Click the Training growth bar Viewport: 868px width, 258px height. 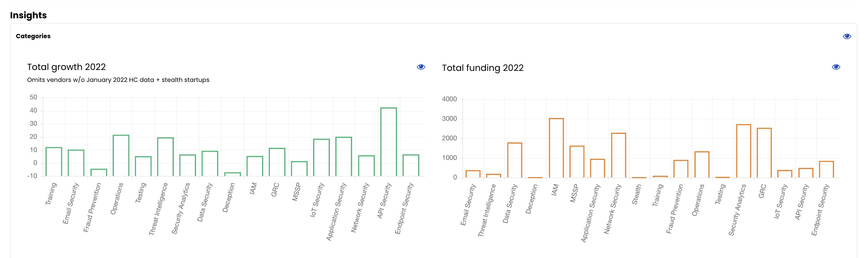54,161
